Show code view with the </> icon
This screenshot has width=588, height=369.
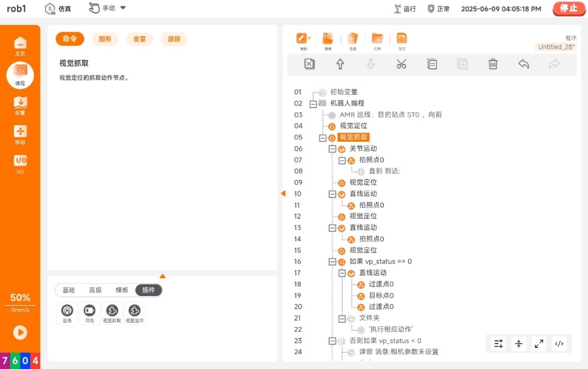click(559, 343)
